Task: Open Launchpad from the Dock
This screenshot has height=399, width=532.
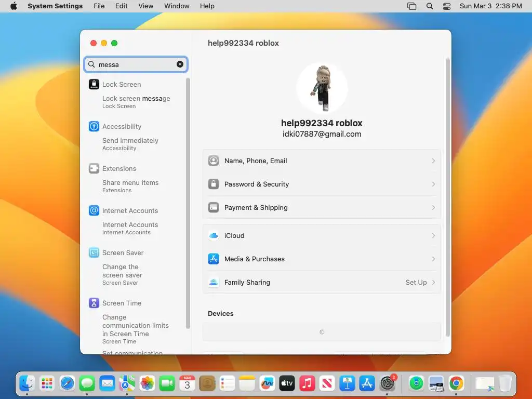Action: click(47, 383)
